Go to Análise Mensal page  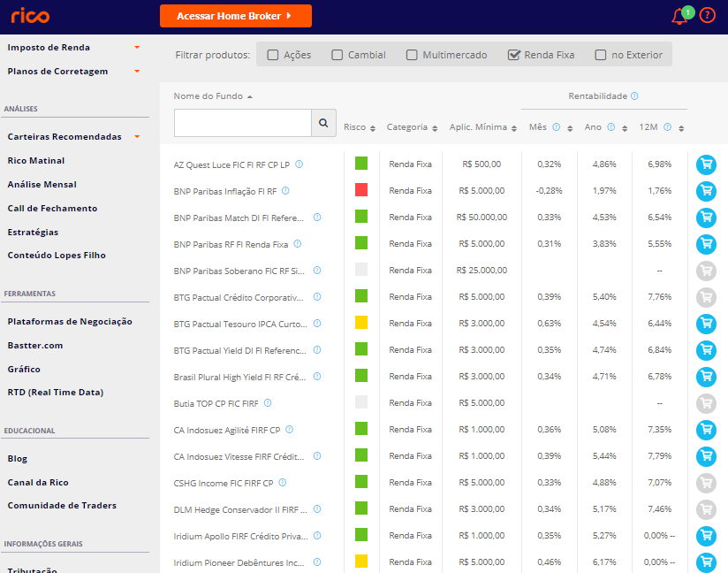coord(42,185)
